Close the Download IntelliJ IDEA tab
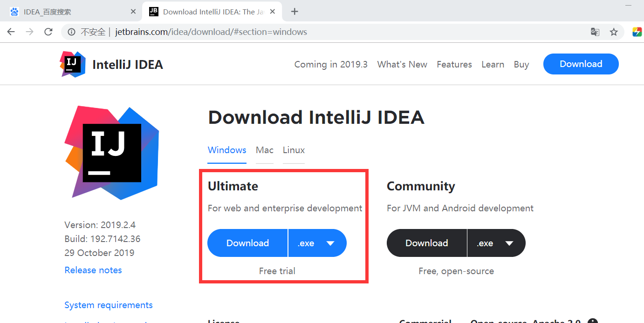Image resolution: width=644 pixels, height=323 pixels. [273, 12]
